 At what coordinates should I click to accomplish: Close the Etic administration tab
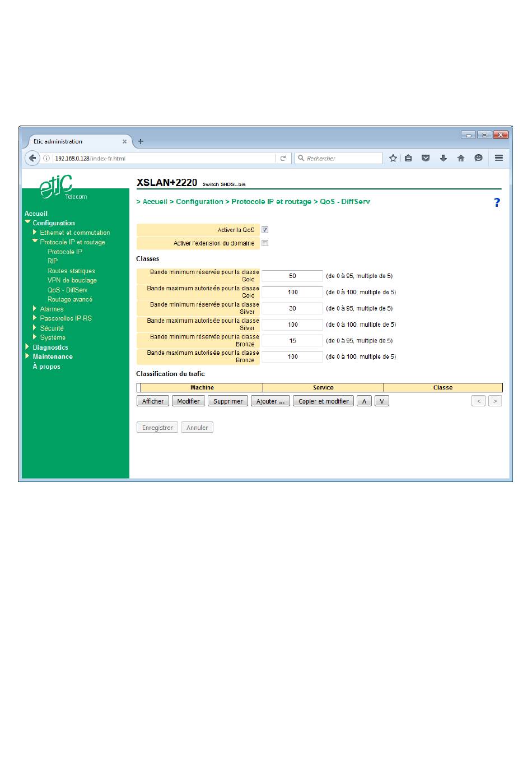click(x=124, y=142)
